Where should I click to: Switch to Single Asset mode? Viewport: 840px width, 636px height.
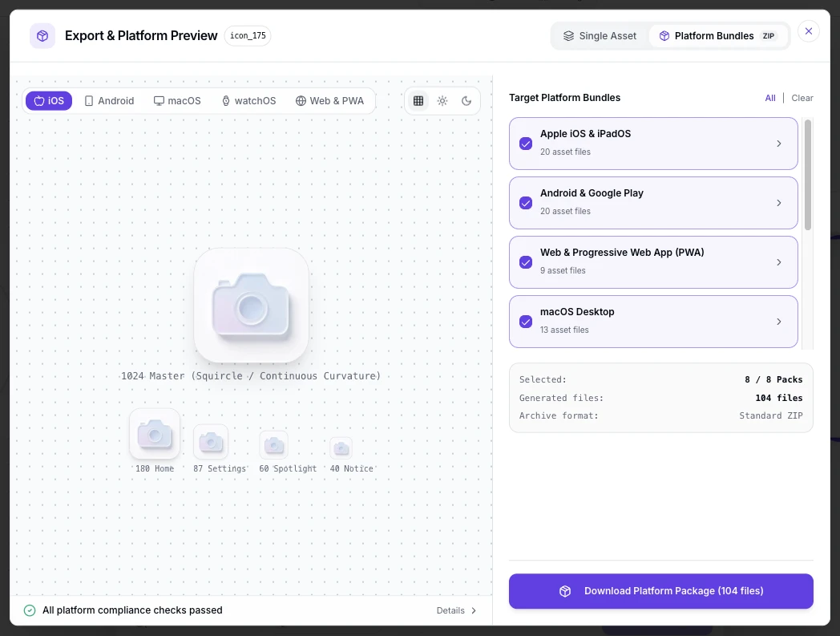click(x=600, y=36)
